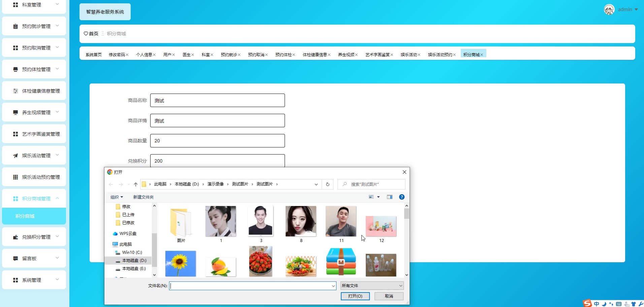Switch to the 医生 tab
The image size is (644, 307).
pos(187,55)
